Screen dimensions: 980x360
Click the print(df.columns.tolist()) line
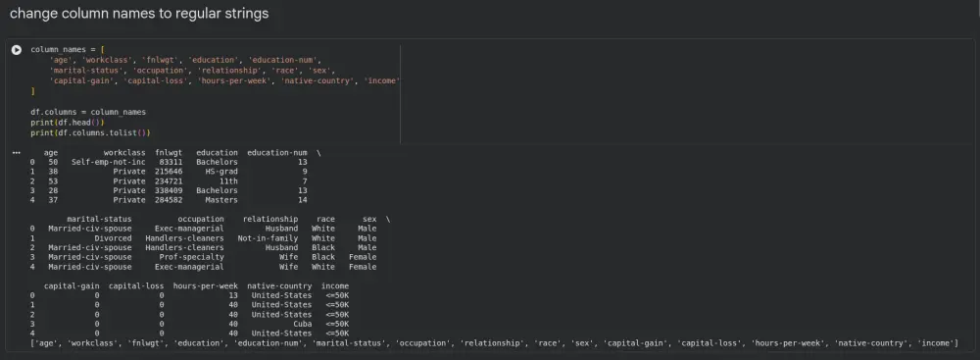pyautogui.click(x=90, y=133)
